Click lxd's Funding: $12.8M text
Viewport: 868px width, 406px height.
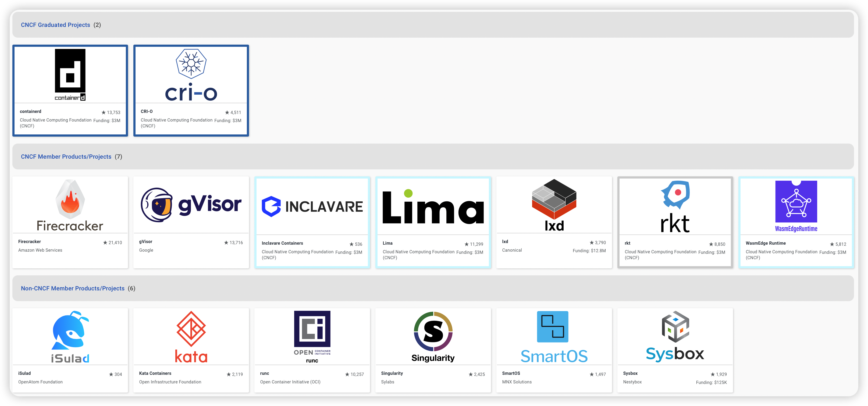589,251
